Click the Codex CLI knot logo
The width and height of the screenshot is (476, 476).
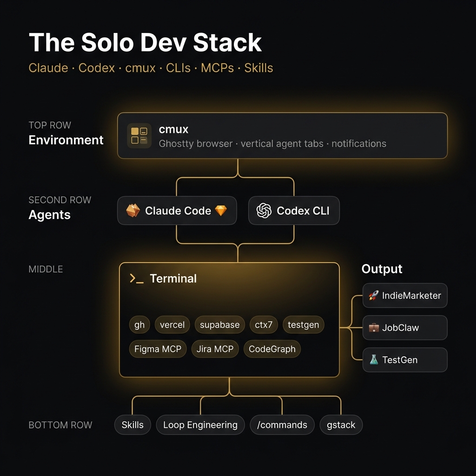(264, 211)
